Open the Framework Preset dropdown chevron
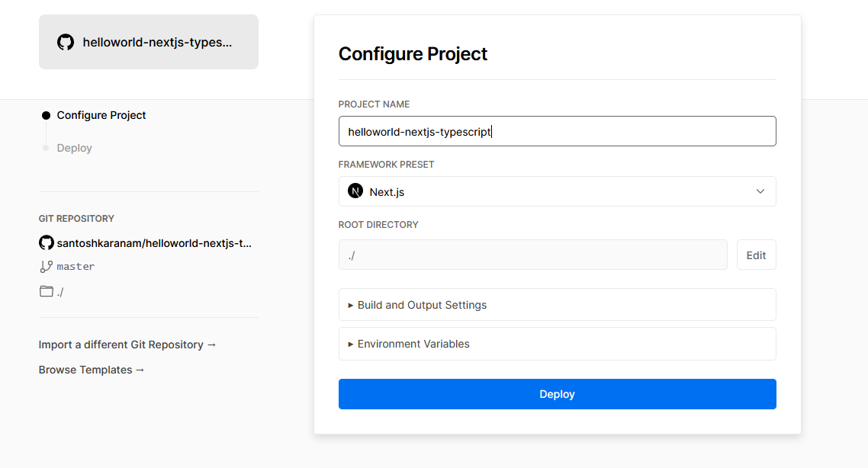Image resolution: width=868 pixels, height=468 pixels. [760, 191]
